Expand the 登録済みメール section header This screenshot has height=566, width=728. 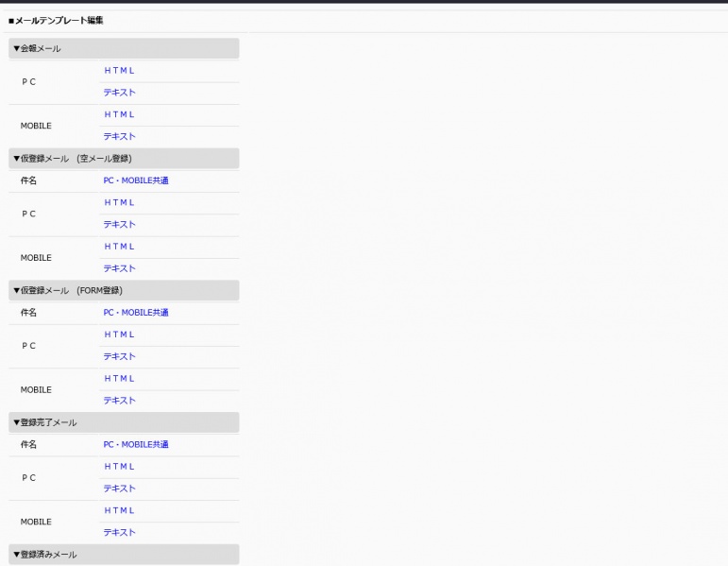point(45,555)
